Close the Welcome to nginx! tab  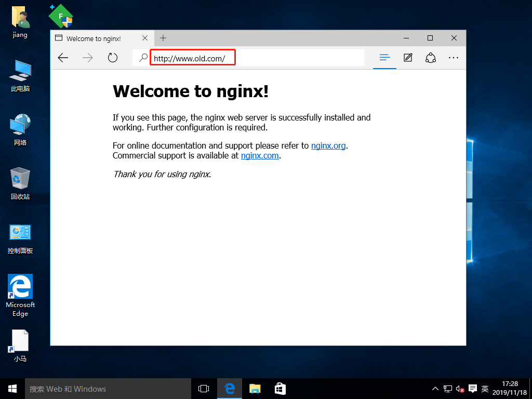pyautogui.click(x=145, y=38)
